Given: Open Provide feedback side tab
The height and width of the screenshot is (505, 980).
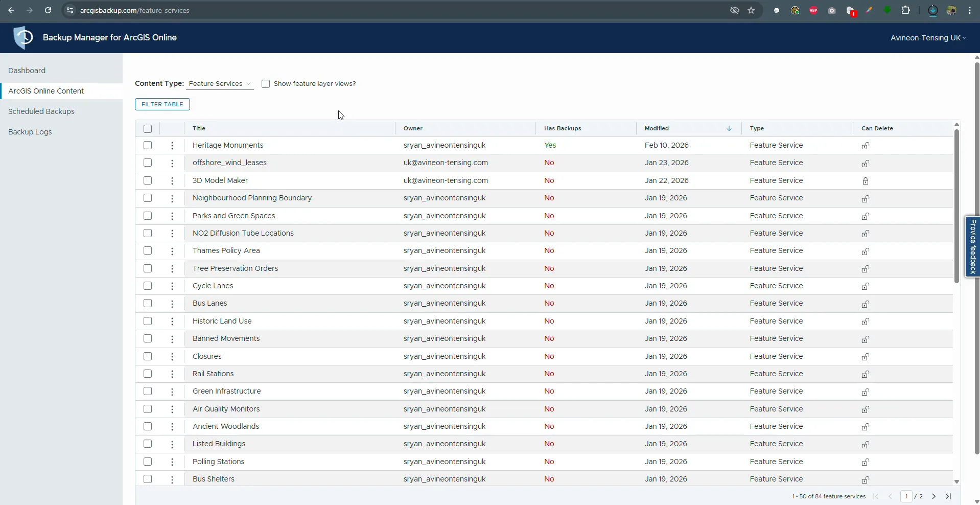Looking at the screenshot, I should coord(972,247).
